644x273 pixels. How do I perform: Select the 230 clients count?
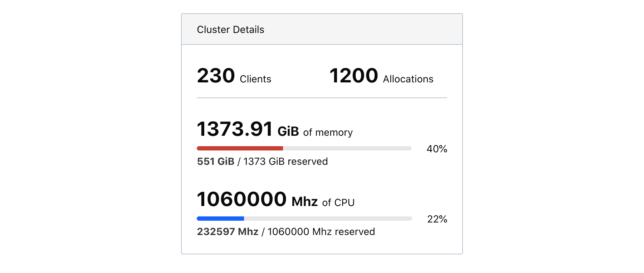coord(216,76)
